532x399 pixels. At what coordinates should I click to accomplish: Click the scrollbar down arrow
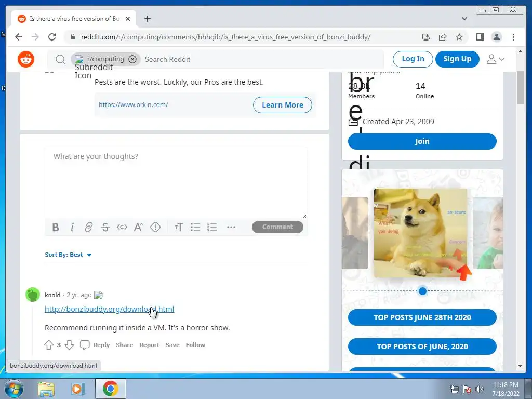tap(520, 366)
